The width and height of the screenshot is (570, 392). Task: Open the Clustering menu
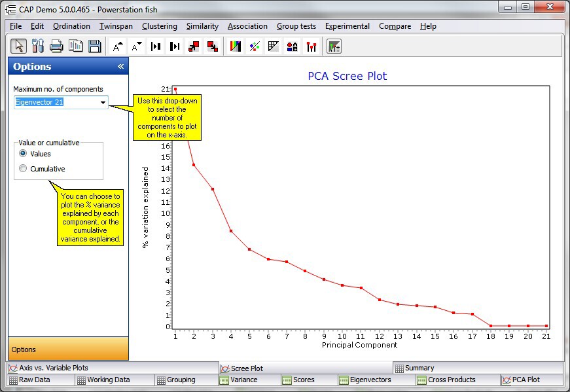(x=160, y=26)
